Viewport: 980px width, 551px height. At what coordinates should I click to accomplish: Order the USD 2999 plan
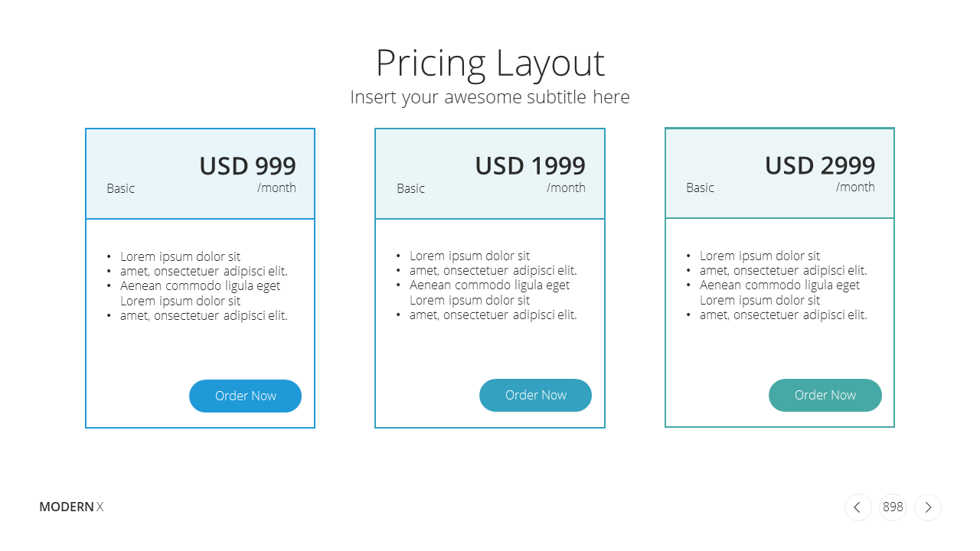coord(825,395)
